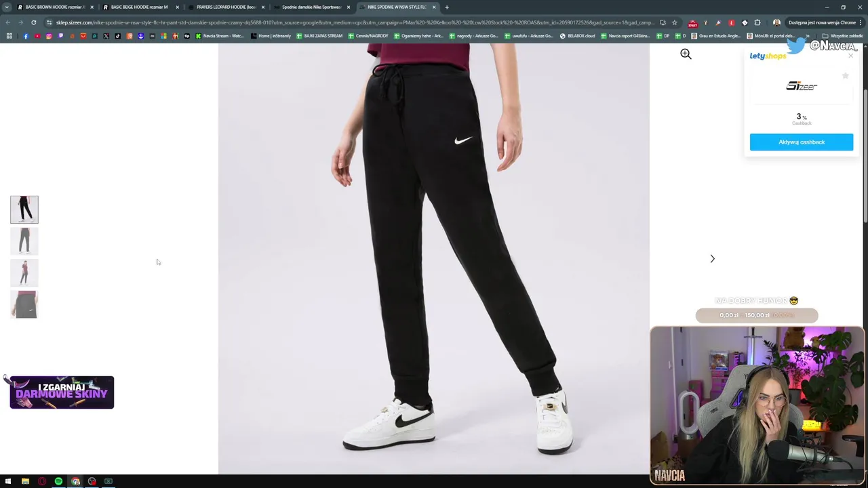This screenshot has height=488, width=868.
Task: Open Twitch bookmark icon
Action: point(60,36)
